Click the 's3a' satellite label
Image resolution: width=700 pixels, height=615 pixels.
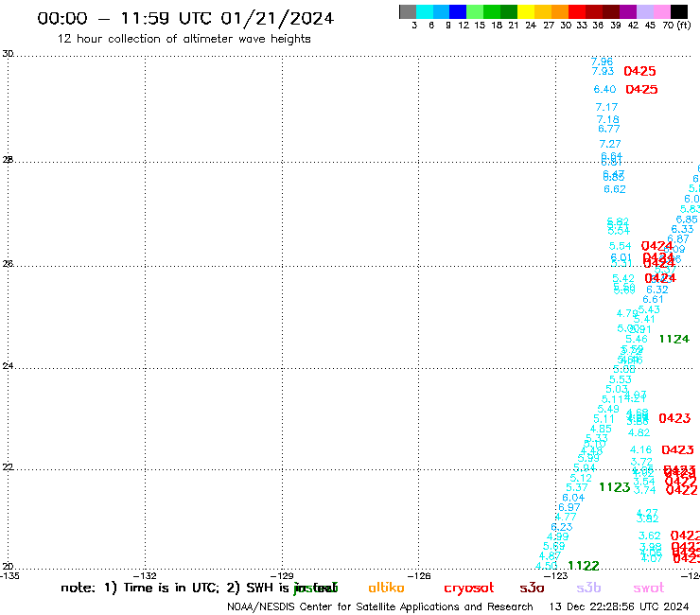(532, 588)
